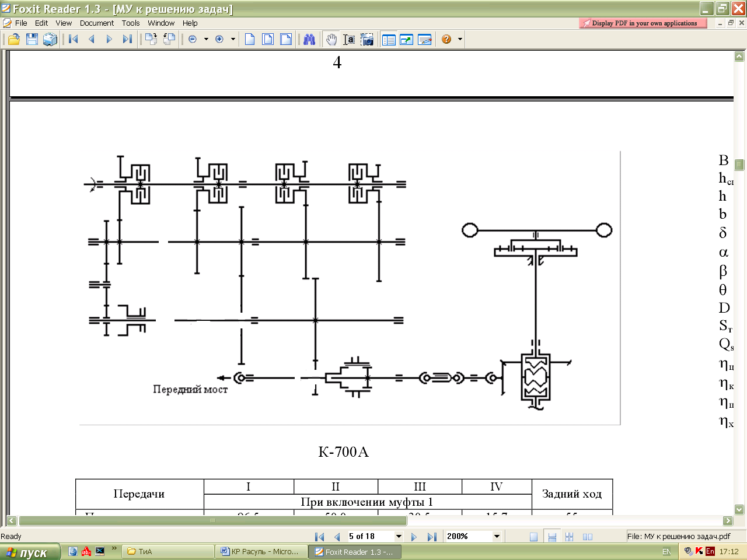Screen dimensions: 747x560
Task: Toggle the navigation panel icon
Action: point(389,39)
